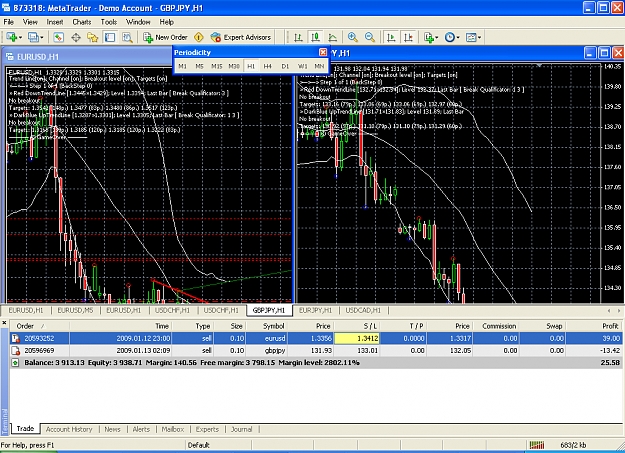
Task: Expand the Indicators dropdown arrow
Action: (x=437, y=37)
